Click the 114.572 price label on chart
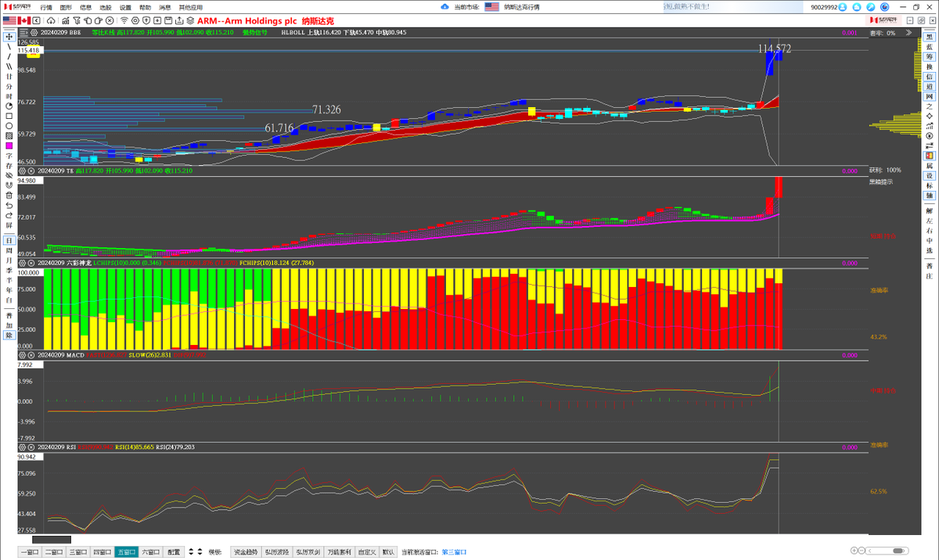 coord(774,48)
